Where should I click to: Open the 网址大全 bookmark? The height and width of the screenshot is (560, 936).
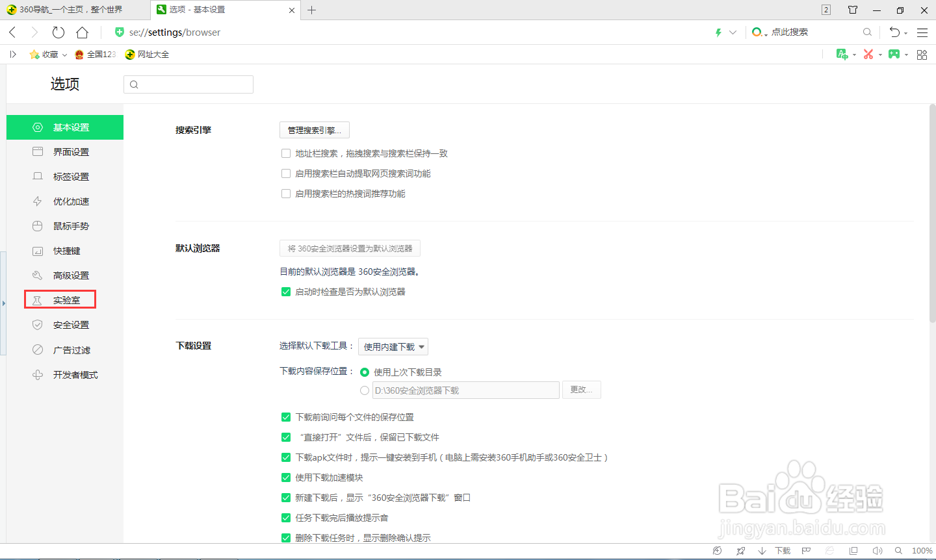click(147, 55)
